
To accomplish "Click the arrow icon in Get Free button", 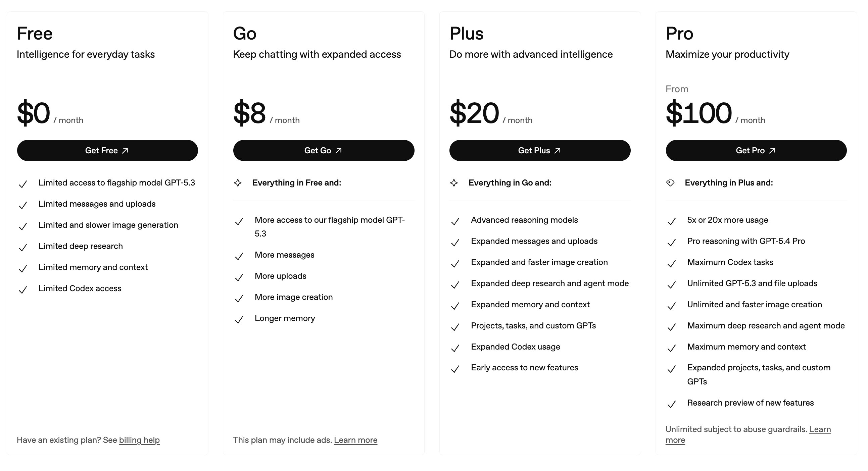I will 125,151.
